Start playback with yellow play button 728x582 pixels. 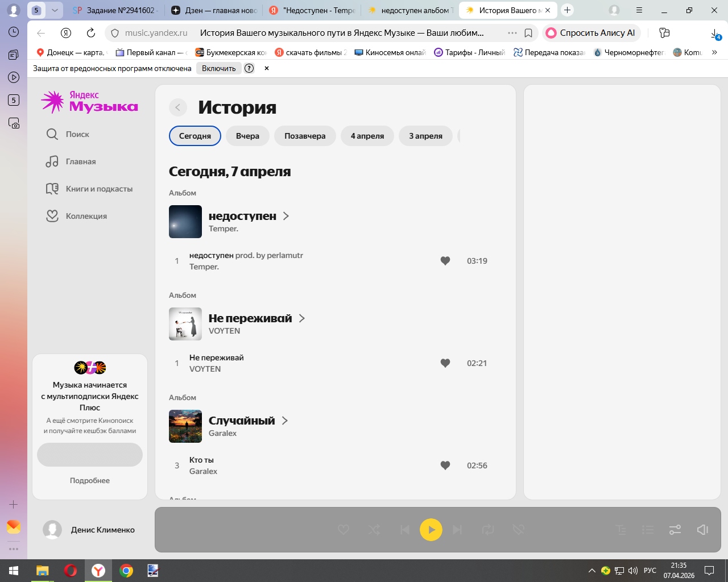click(431, 530)
